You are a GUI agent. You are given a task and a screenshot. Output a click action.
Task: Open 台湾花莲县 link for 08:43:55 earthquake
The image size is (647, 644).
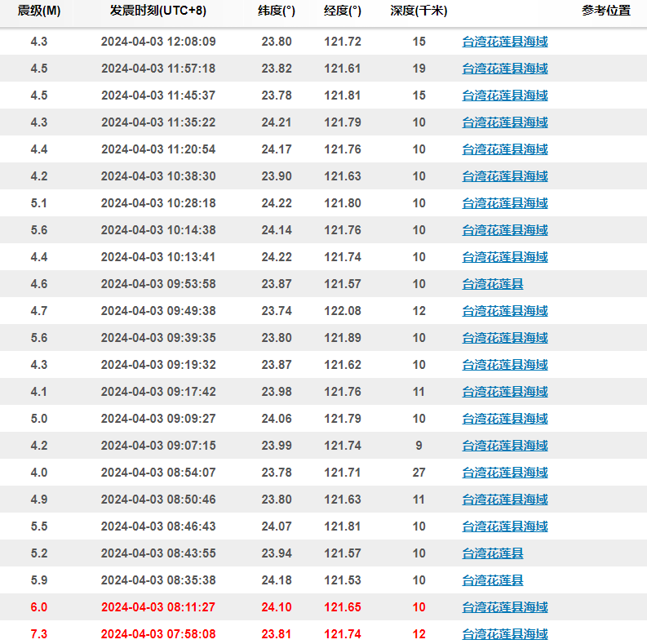pyautogui.click(x=493, y=553)
